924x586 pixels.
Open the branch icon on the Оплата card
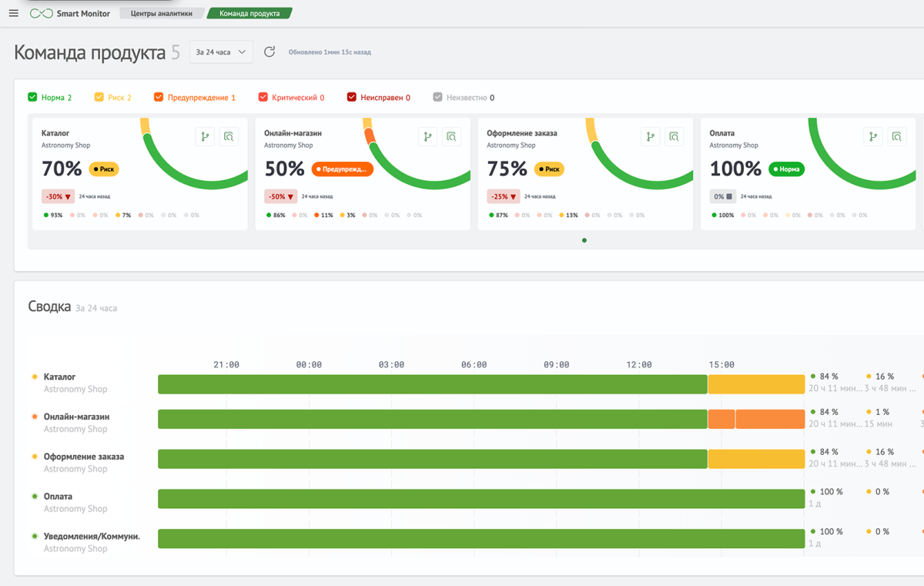pyautogui.click(x=873, y=137)
